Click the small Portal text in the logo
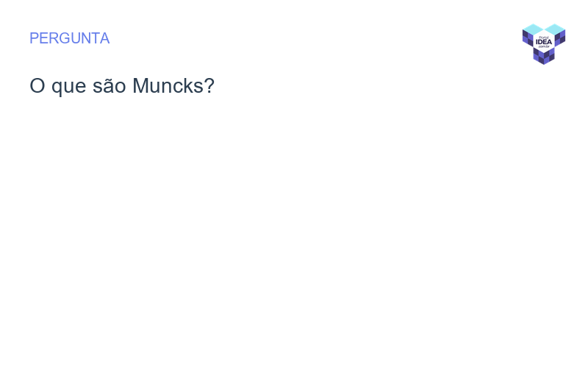Screen dimensions: 588x368 (x=544, y=38)
